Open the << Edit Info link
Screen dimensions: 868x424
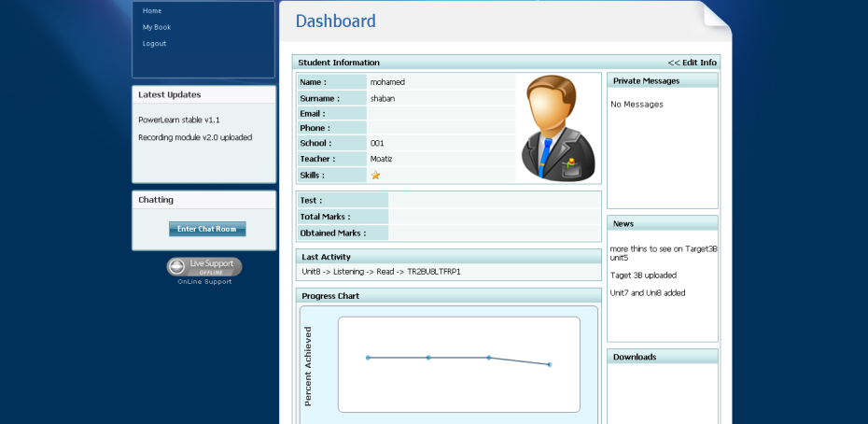(x=692, y=63)
